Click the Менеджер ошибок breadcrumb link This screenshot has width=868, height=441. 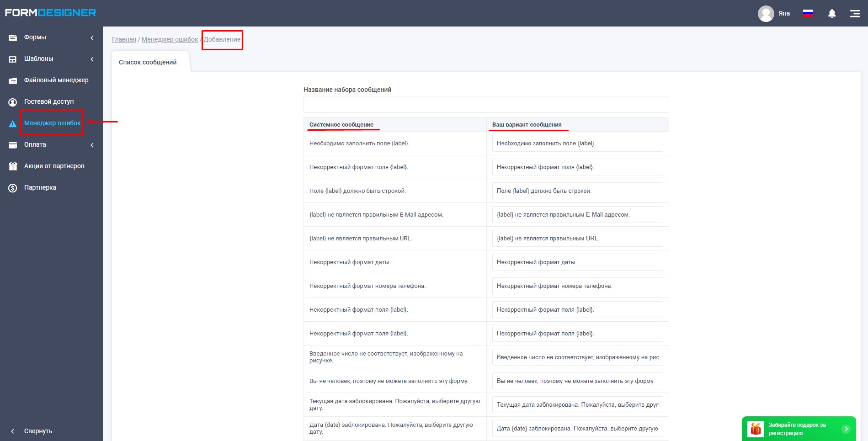coord(170,39)
